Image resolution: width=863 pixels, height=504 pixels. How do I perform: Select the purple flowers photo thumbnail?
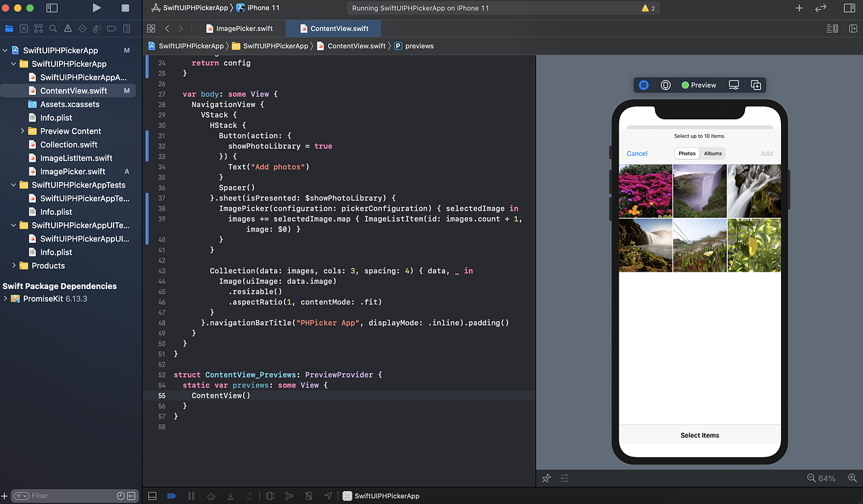tap(645, 191)
